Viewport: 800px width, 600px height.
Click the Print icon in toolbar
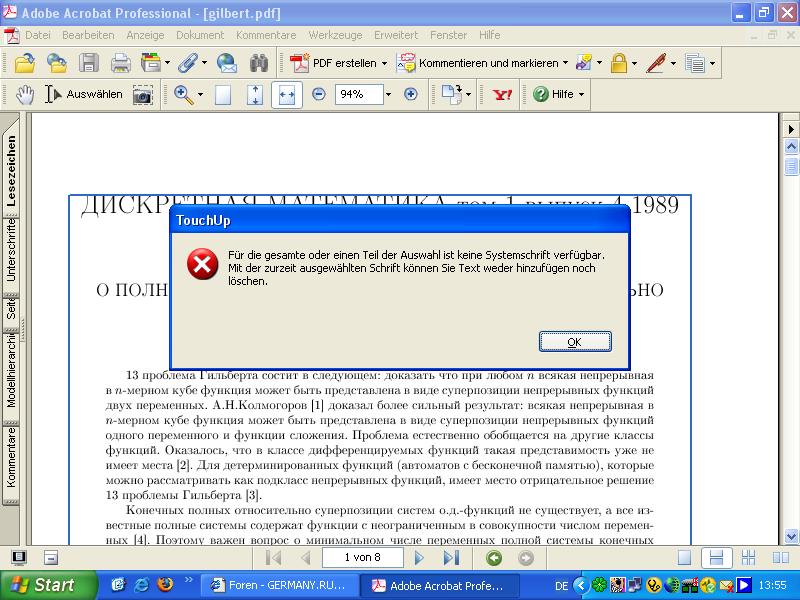[x=120, y=63]
